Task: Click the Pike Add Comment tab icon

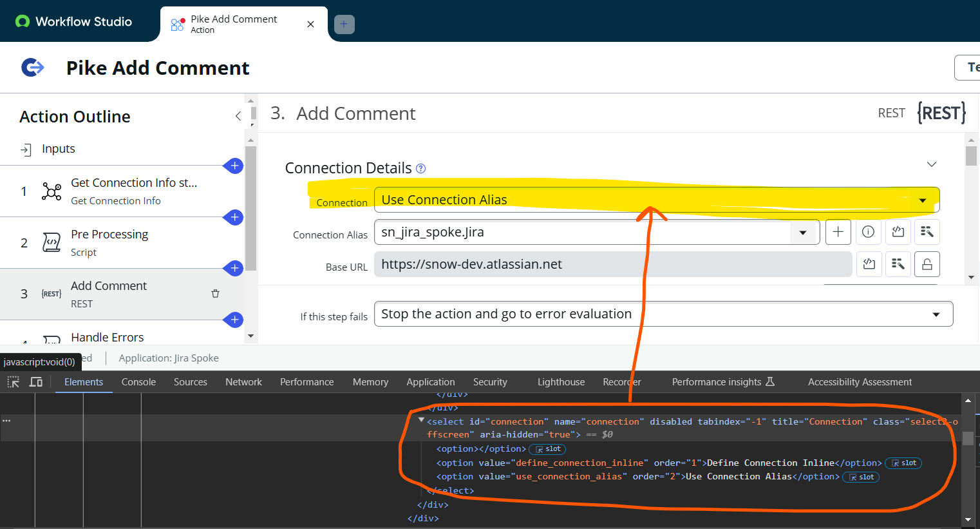Action: pyautogui.click(x=178, y=24)
